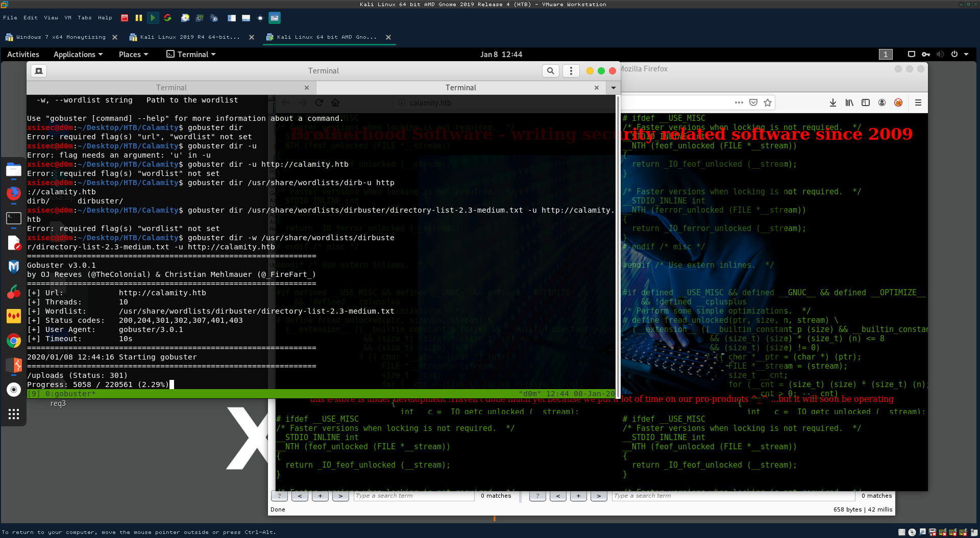Click the volume speaker icon in top bar

coord(940,54)
